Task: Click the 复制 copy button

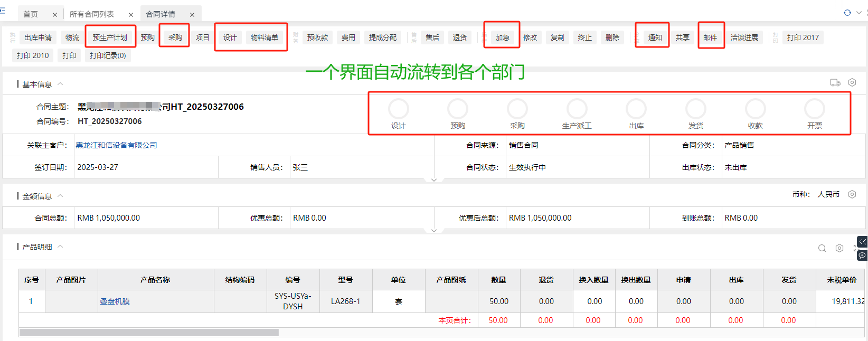Action: [x=558, y=37]
